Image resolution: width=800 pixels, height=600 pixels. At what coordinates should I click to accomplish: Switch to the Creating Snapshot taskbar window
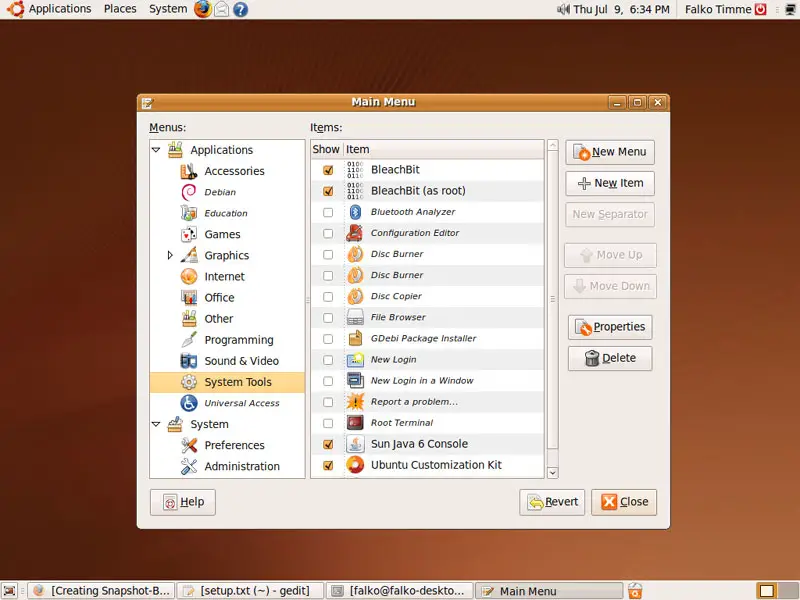pos(101,591)
